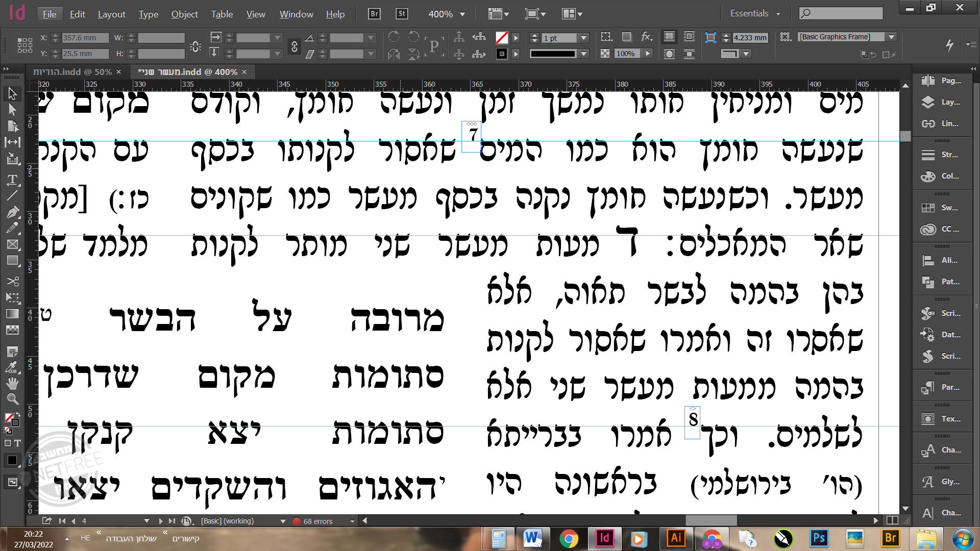Click the 68 errors preflight indicator
This screenshot has height=551, width=980.
click(x=317, y=521)
